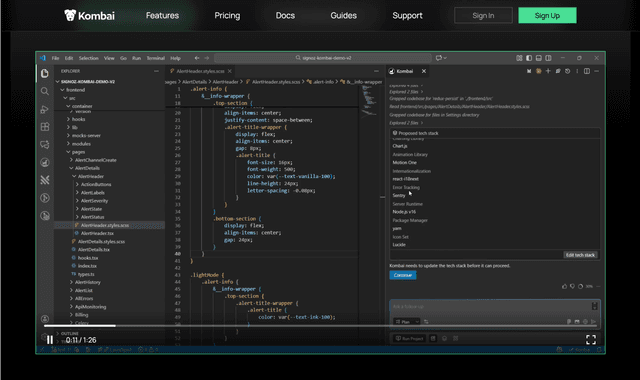The image size is (640, 380).
Task: Enter fullscreen mode for the video
Action: pos(591,339)
